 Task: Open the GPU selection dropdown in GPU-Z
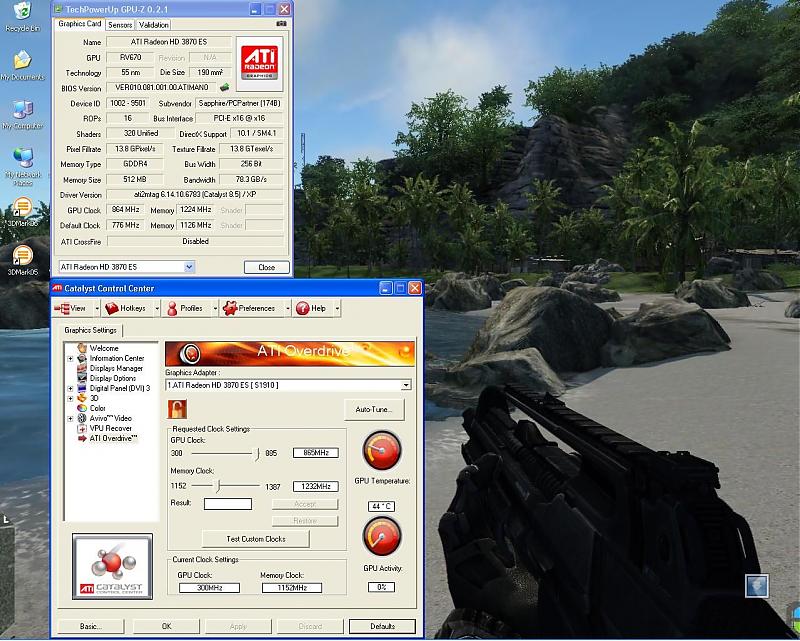click(x=190, y=267)
